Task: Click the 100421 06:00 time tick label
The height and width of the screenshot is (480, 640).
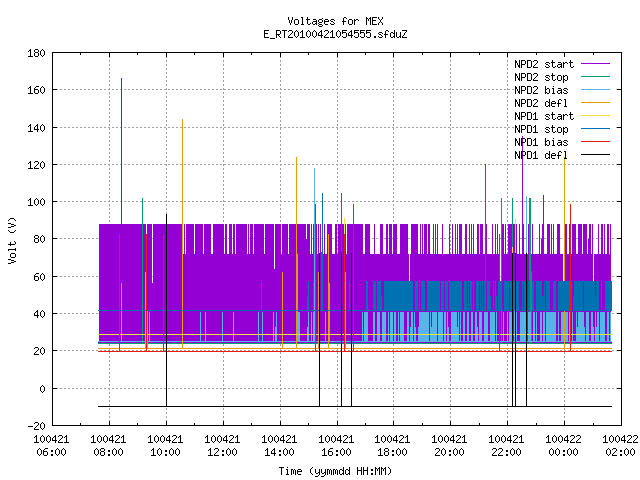Action: [51, 446]
